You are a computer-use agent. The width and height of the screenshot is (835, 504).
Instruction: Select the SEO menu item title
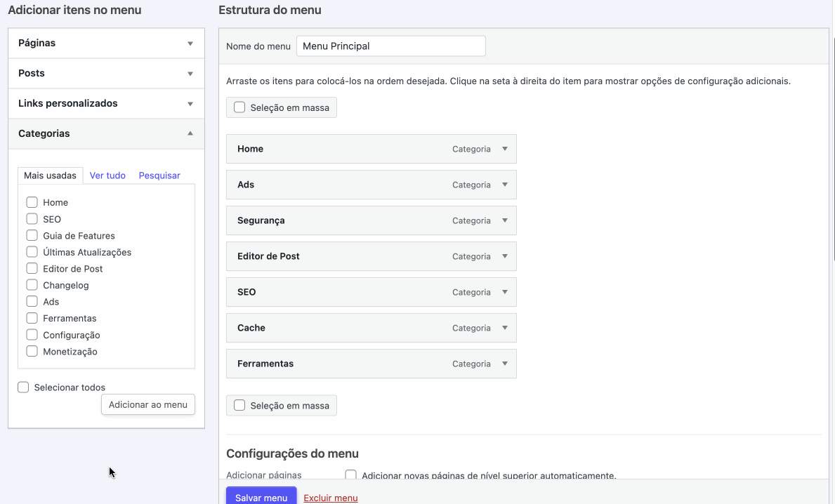[x=246, y=292]
